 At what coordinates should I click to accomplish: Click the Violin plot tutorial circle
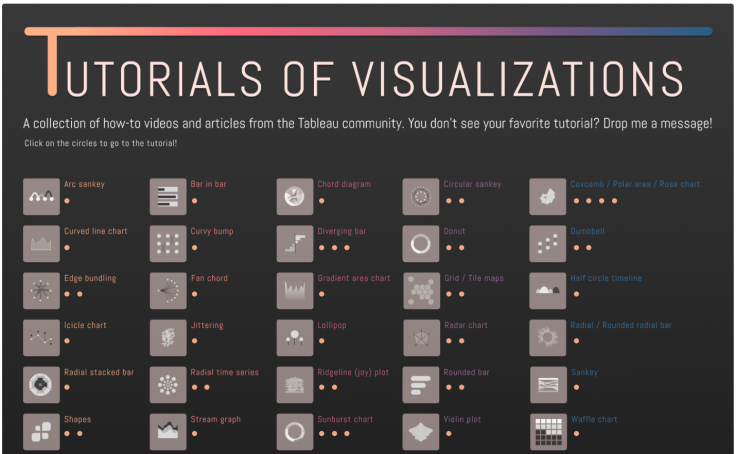449,434
